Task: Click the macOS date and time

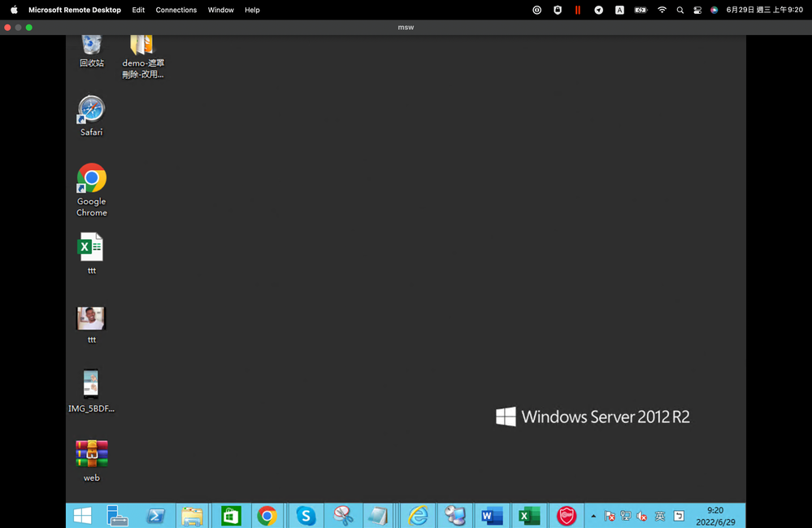Action: pos(764,10)
